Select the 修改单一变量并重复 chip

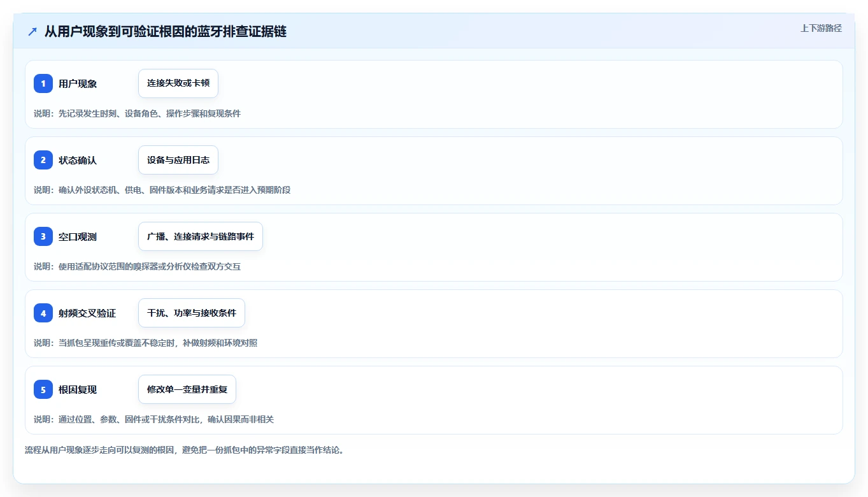click(x=187, y=389)
